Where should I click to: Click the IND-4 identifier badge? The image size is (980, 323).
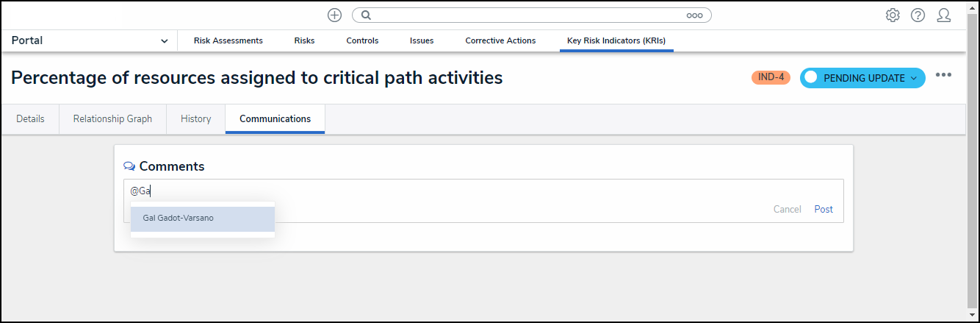pos(771,78)
